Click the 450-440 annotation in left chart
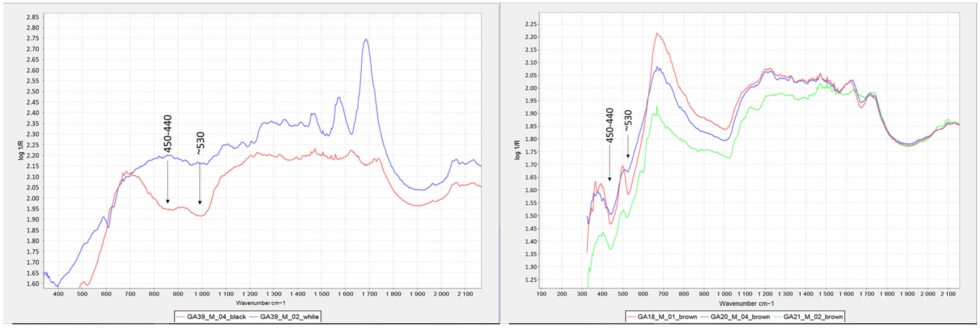980x328 pixels. pos(168,134)
